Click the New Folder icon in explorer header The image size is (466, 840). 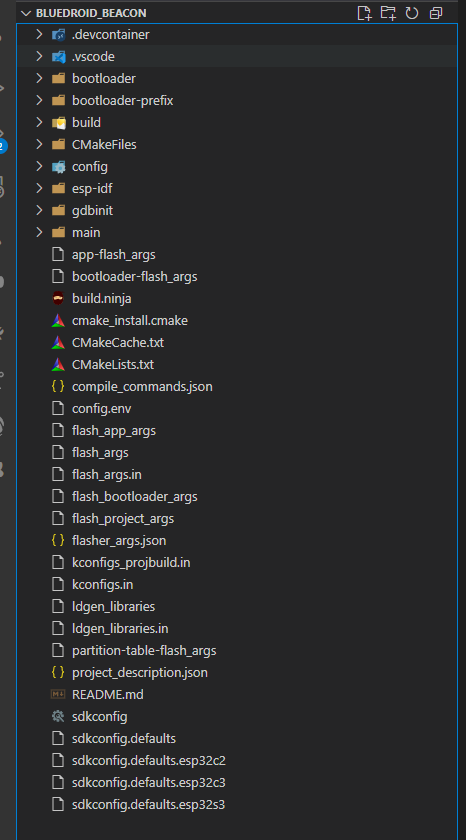[x=388, y=13]
